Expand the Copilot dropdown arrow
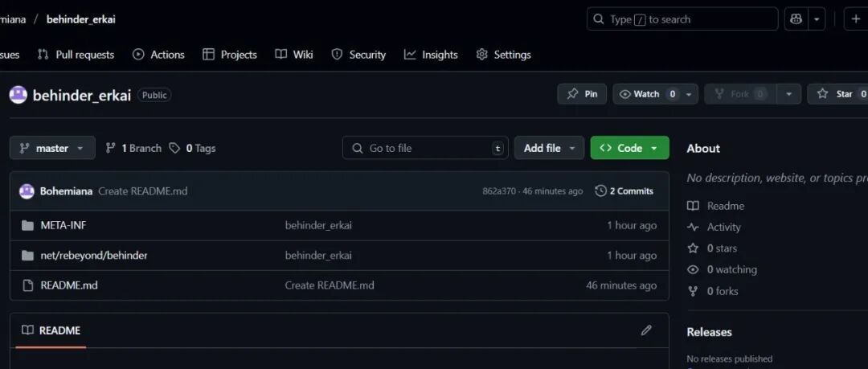 (x=817, y=19)
